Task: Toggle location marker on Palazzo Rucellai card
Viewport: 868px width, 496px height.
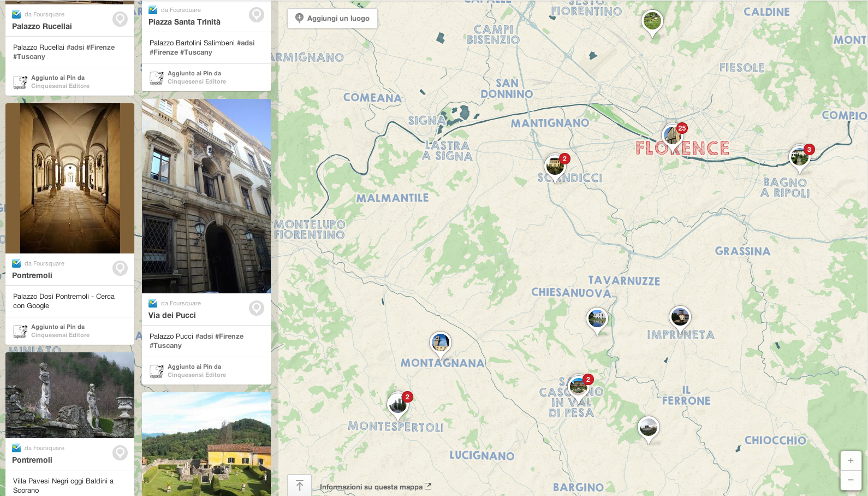Action: click(120, 20)
